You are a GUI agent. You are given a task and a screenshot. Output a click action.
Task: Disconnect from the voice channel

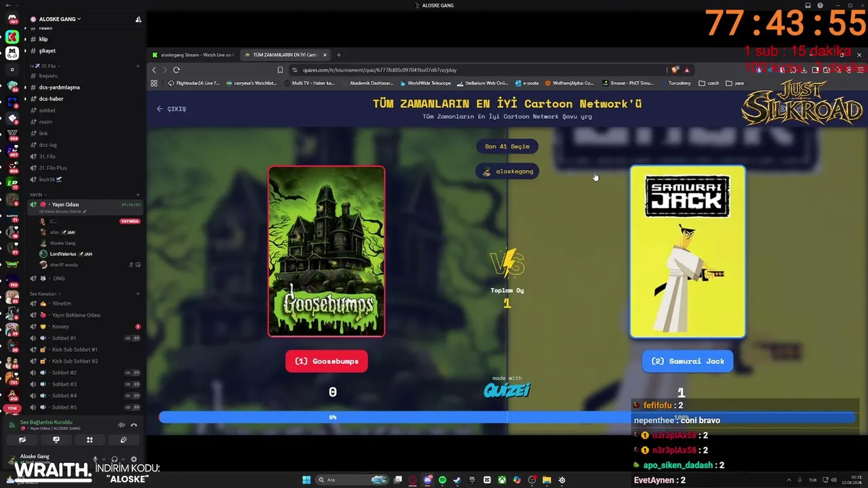coord(134,425)
